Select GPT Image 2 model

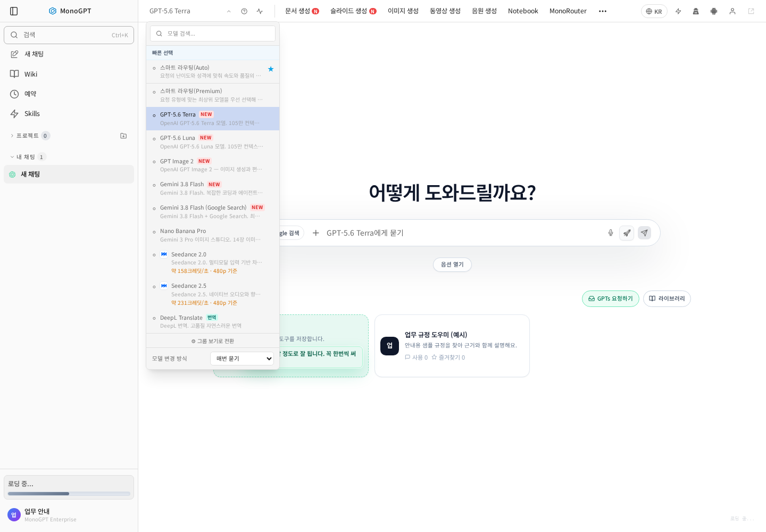click(213, 165)
